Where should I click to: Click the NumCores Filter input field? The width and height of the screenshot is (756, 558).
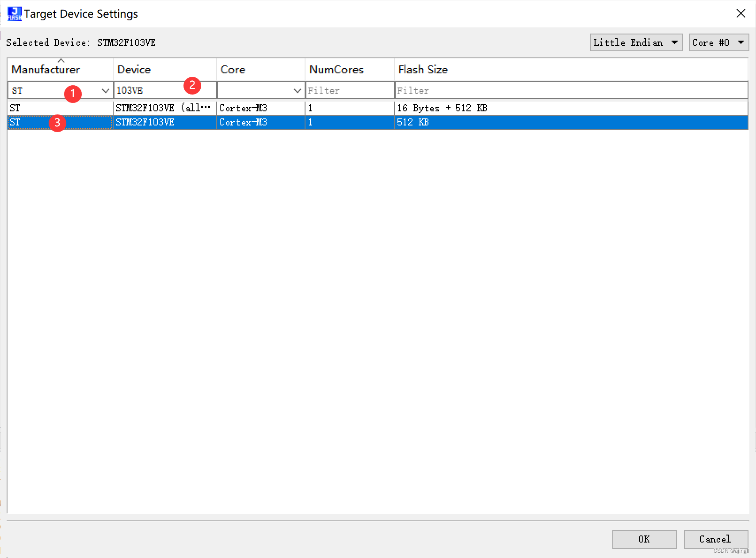pos(350,91)
